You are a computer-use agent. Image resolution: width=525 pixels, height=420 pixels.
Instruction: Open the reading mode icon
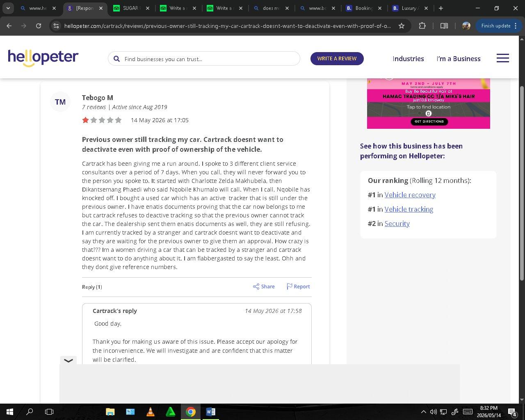click(x=444, y=26)
